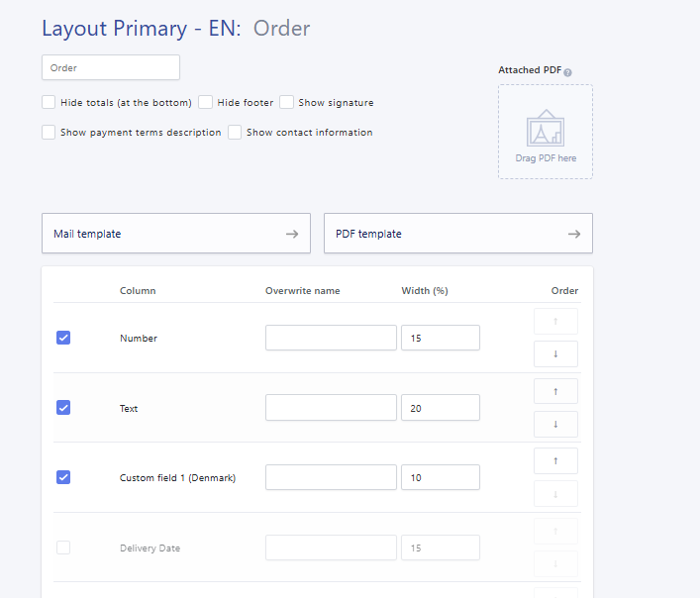Focus the Text column width field

tap(441, 408)
